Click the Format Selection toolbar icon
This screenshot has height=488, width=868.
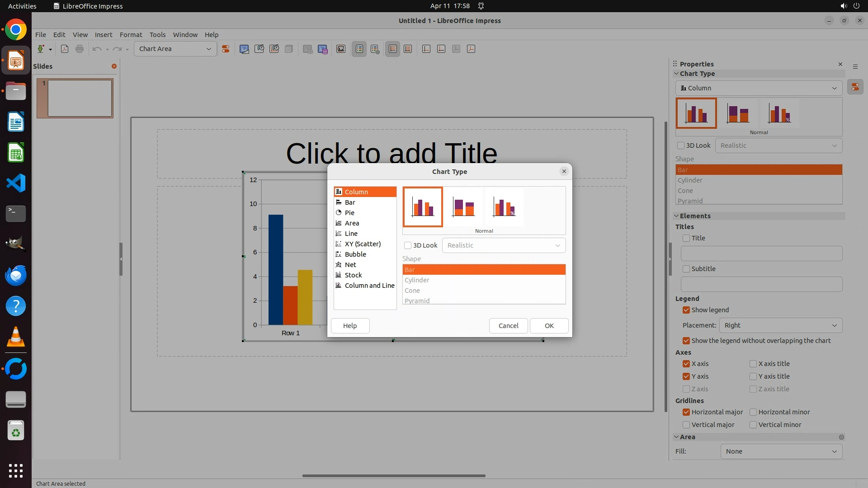(226, 49)
